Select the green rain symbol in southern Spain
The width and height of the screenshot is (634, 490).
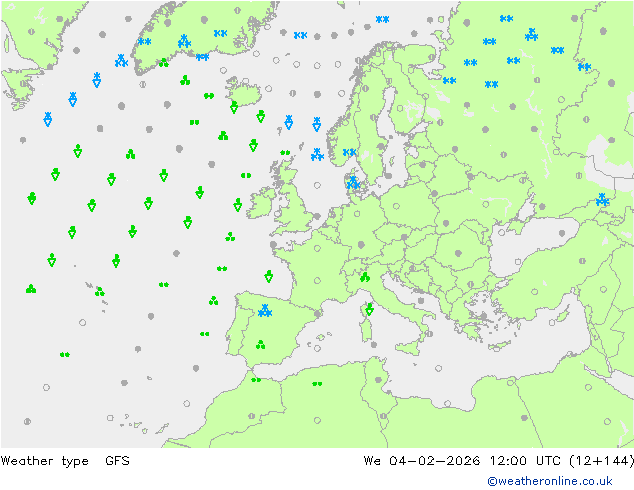tap(260, 345)
